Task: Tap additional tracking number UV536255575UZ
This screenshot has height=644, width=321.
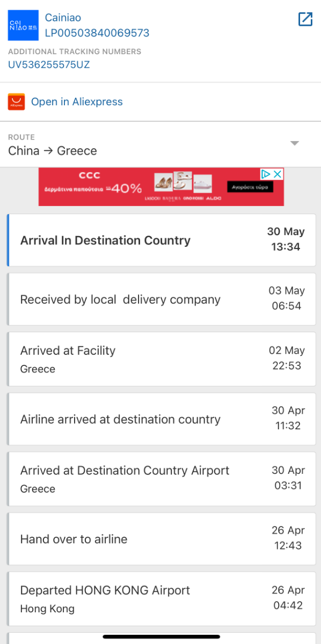Action: tap(49, 65)
